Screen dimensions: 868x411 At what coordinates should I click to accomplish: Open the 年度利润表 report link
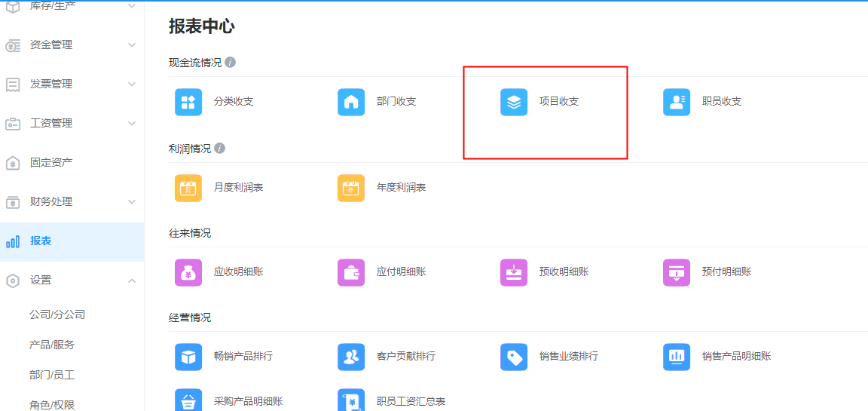point(402,188)
